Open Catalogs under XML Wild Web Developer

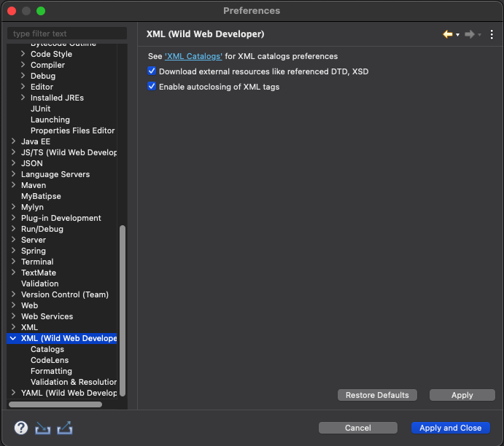pos(47,349)
